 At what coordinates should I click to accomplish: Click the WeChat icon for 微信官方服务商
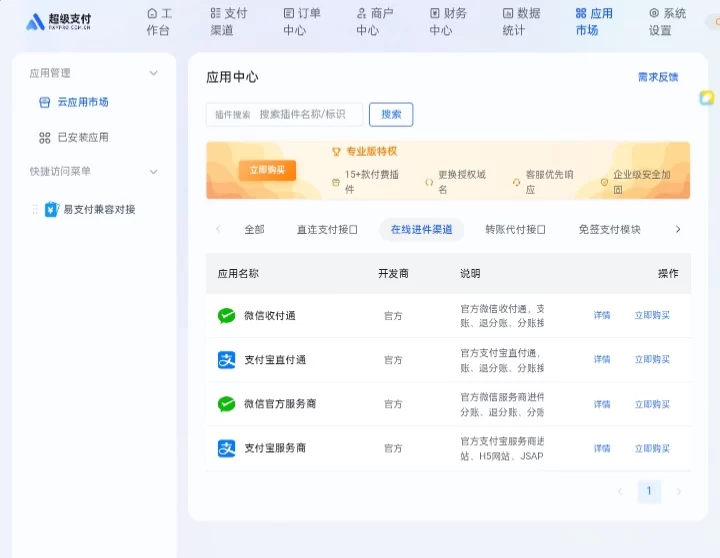pyautogui.click(x=227, y=404)
